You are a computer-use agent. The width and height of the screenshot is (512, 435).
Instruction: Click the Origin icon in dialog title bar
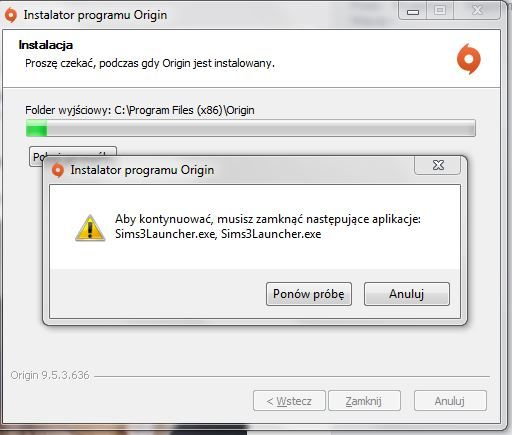point(58,170)
